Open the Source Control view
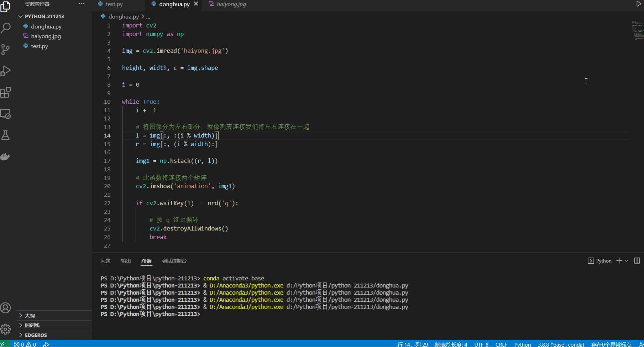644x347 pixels. (6, 49)
